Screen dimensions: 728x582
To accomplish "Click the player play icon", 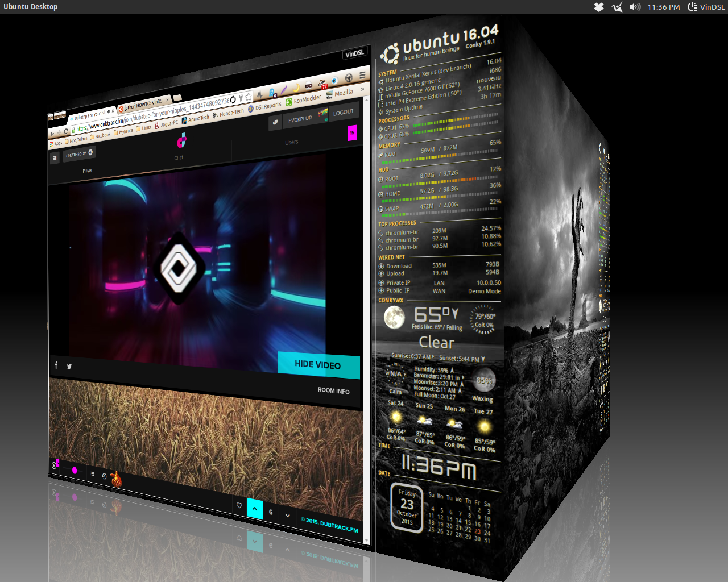I will [53, 466].
